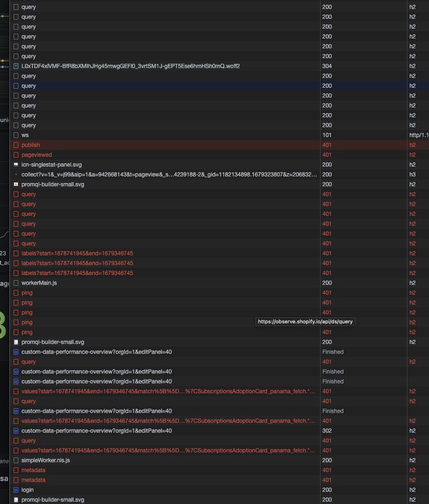Image resolution: width=429 pixels, height=504 pixels.
Task: Click the script icon next to workerMain.js
Action: (15, 283)
